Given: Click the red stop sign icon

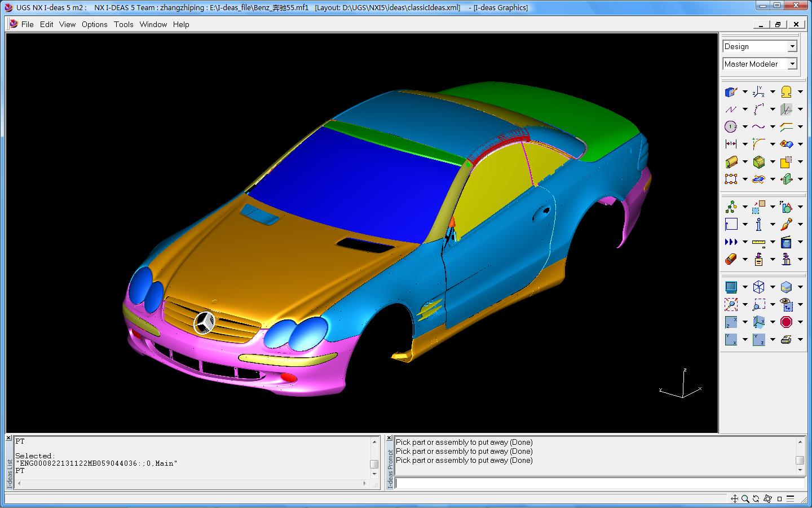Looking at the screenshot, I should (x=786, y=322).
